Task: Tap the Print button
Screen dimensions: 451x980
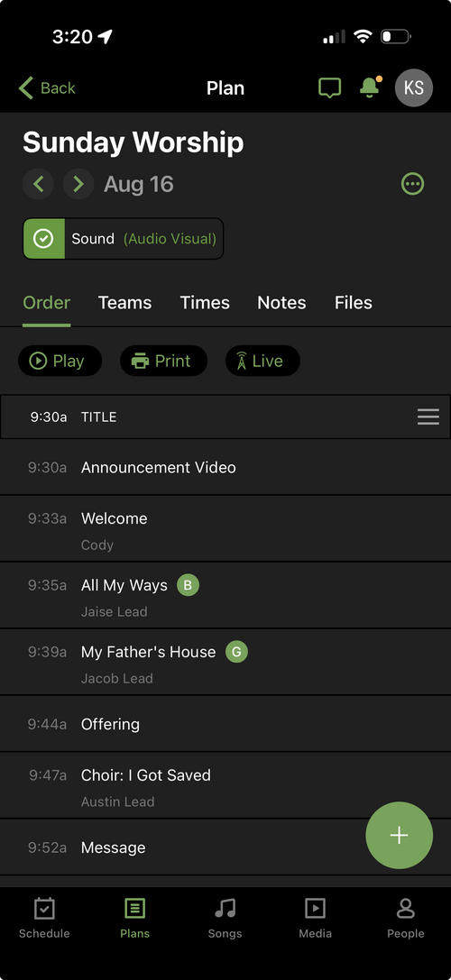Action: 163,361
